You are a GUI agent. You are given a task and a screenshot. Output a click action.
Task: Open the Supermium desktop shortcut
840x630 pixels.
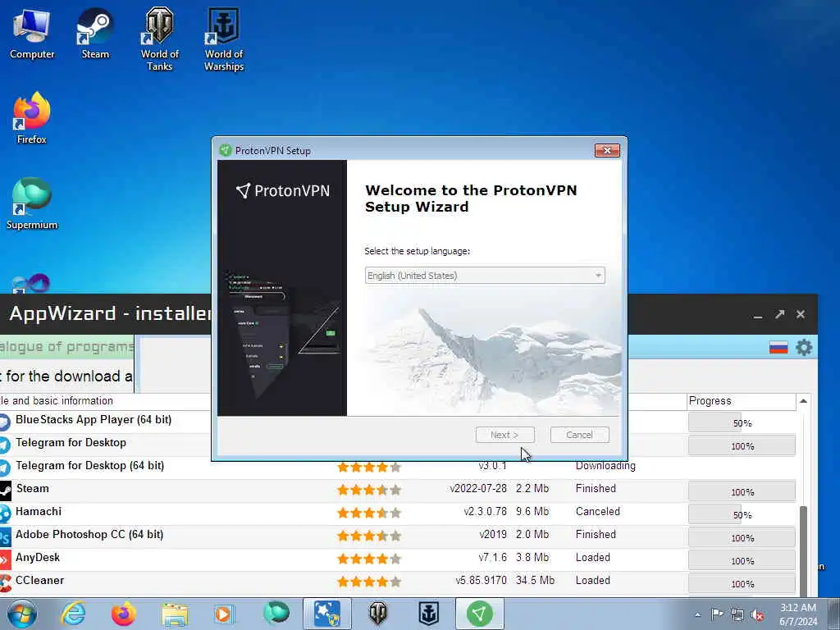32,204
